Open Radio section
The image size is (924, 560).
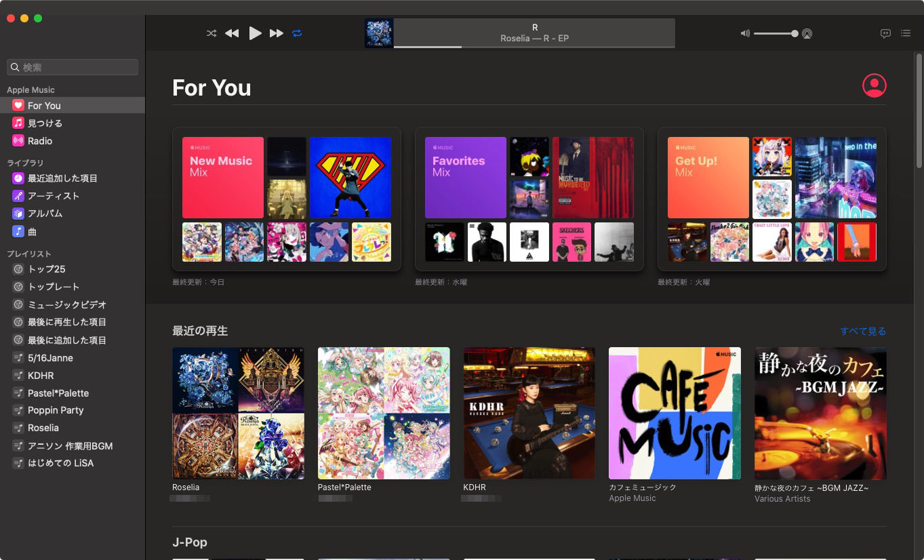click(x=73, y=141)
